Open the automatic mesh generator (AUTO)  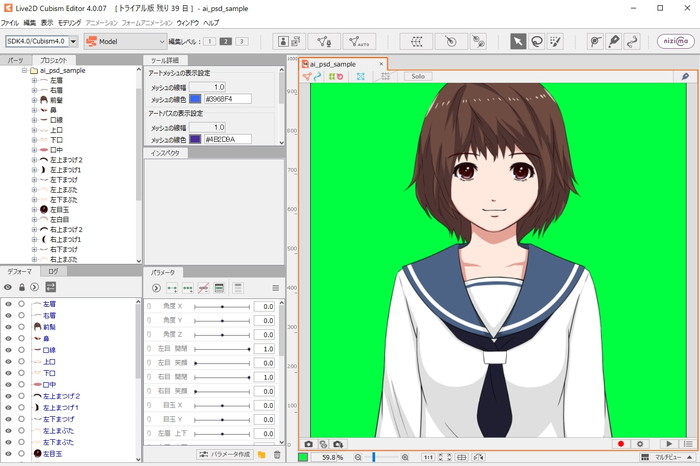tap(359, 42)
